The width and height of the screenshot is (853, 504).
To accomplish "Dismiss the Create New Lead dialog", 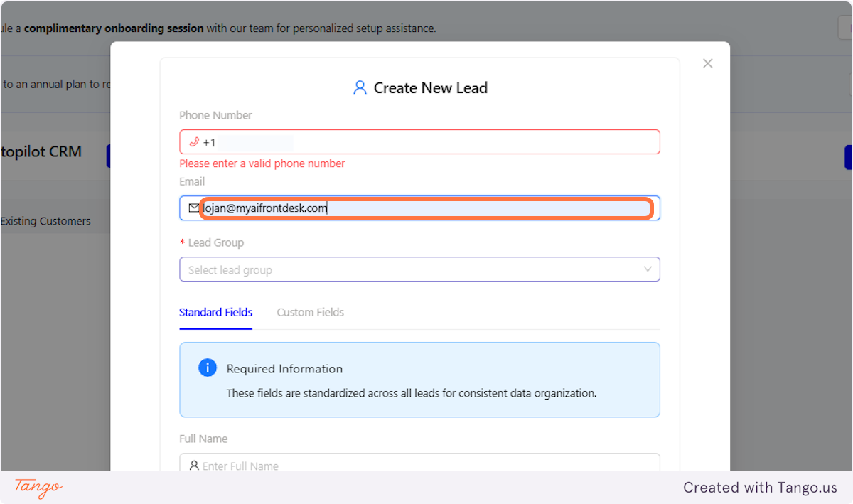I will pyautogui.click(x=707, y=63).
